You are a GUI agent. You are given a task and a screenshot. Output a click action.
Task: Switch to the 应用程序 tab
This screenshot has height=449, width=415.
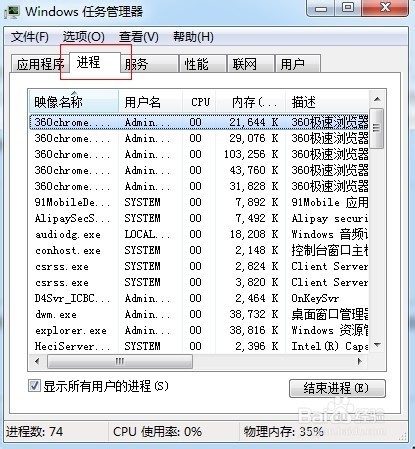point(40,64)
